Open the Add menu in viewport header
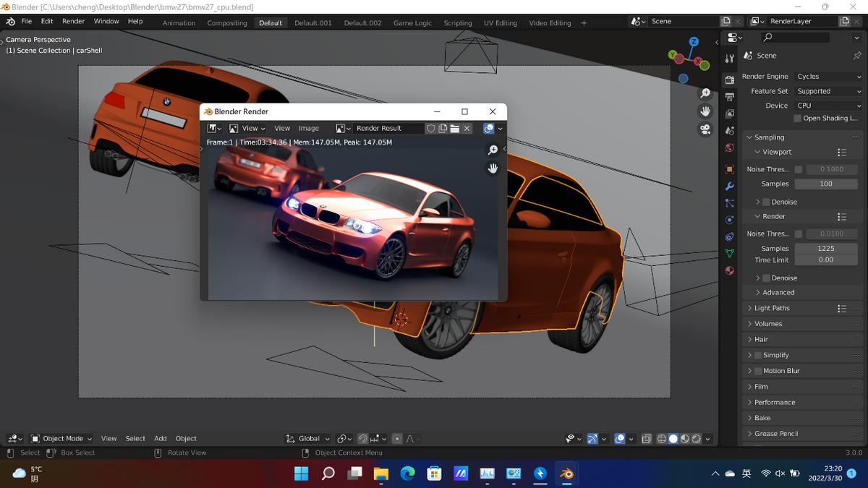 (x=161, y=439)
